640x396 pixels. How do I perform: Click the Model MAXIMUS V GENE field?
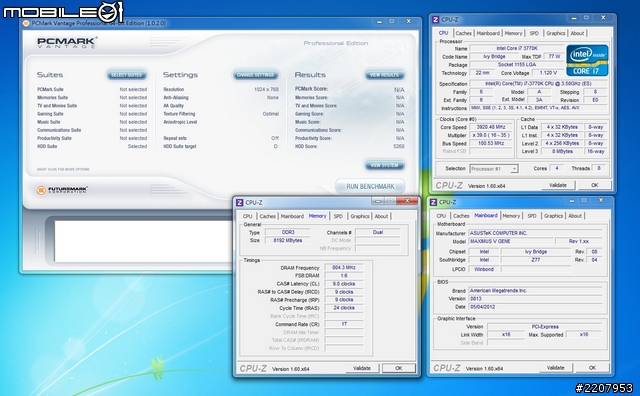point(511,241)
